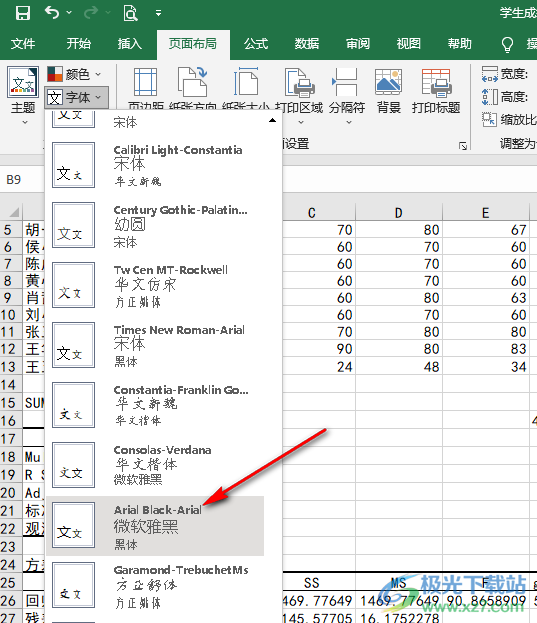Click the Name Box showing B9
Image resolution: width=537 pixels, height=623 pixels.
pos(22,180)
